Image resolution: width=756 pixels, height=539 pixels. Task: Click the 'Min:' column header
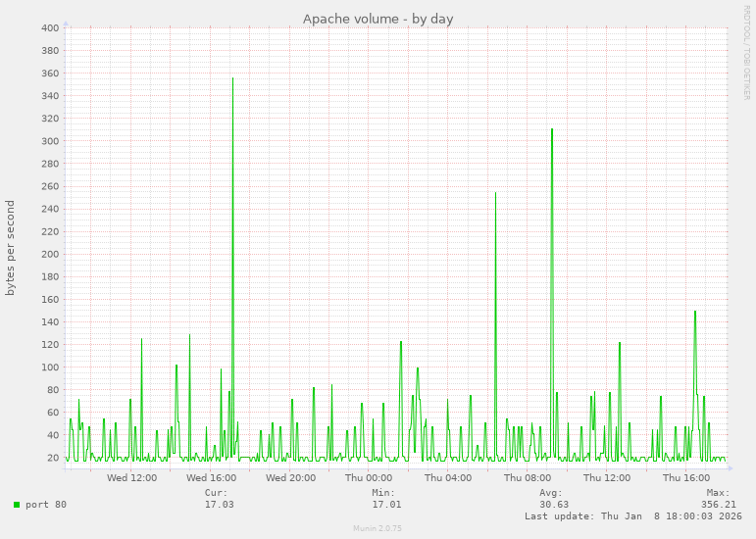383,493
